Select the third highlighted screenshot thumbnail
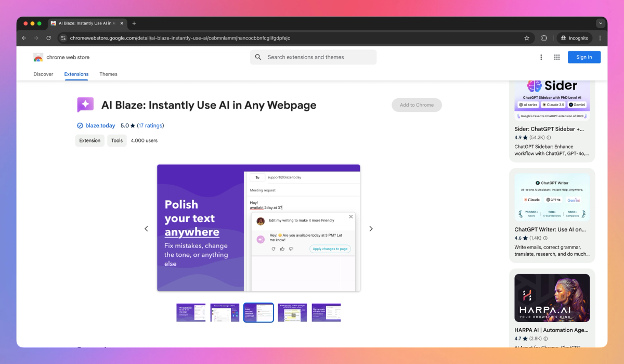 258,313
